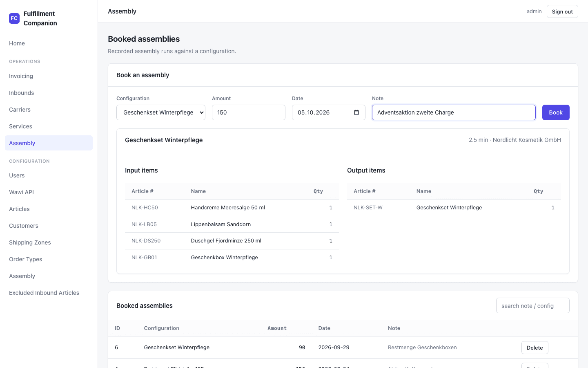Focus the Amount field
This screenshot has height=368, width=588.
[249, 112]
